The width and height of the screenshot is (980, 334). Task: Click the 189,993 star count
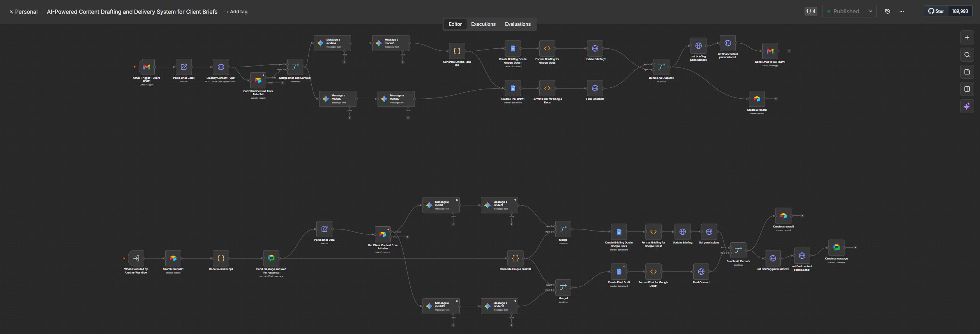(960, 11)
